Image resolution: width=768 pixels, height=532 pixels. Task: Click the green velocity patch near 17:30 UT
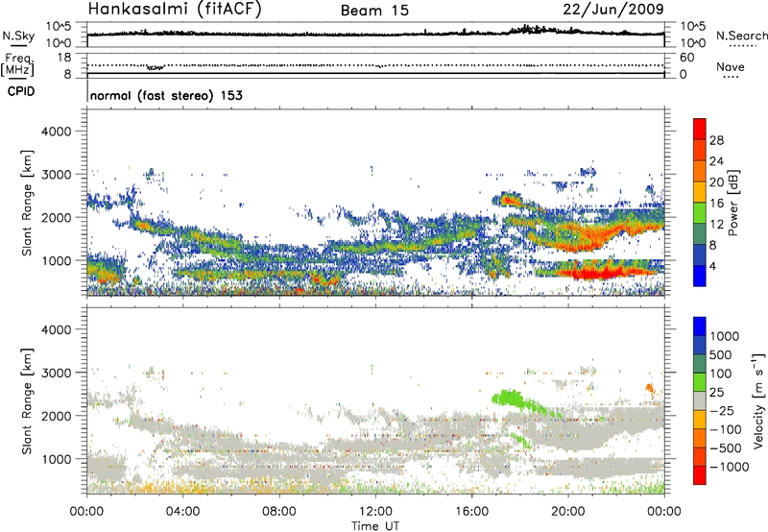[x=510, y=398]
